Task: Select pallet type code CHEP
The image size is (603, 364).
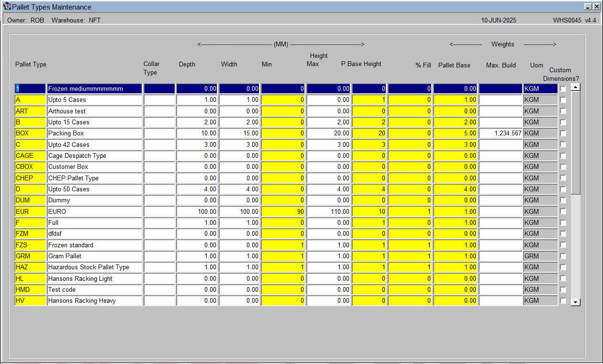Action: tap(30, 178)
